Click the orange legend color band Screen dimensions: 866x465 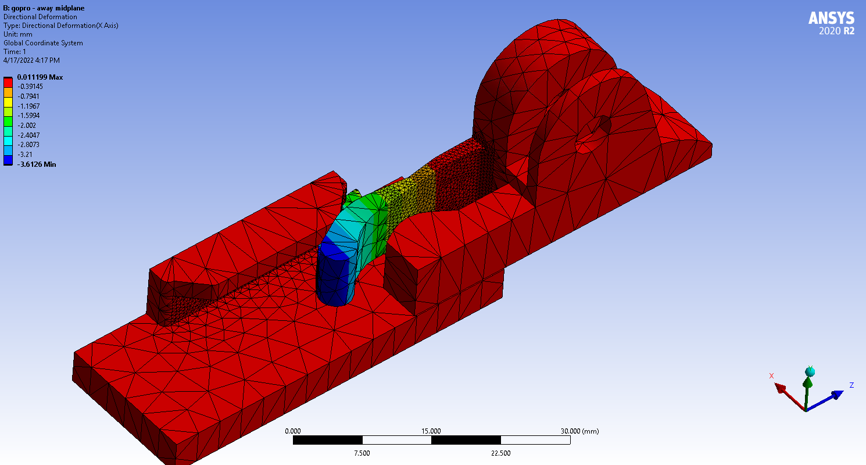click(x=8, y=92)
